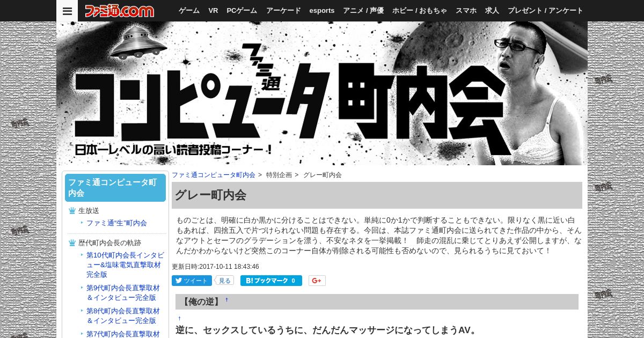Click the small arrow link below 【俺の逆】 header

tap(179, 318)
